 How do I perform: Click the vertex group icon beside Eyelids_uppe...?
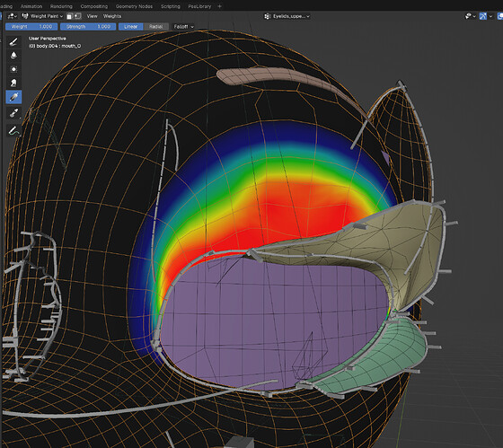(x=268, y=16)
